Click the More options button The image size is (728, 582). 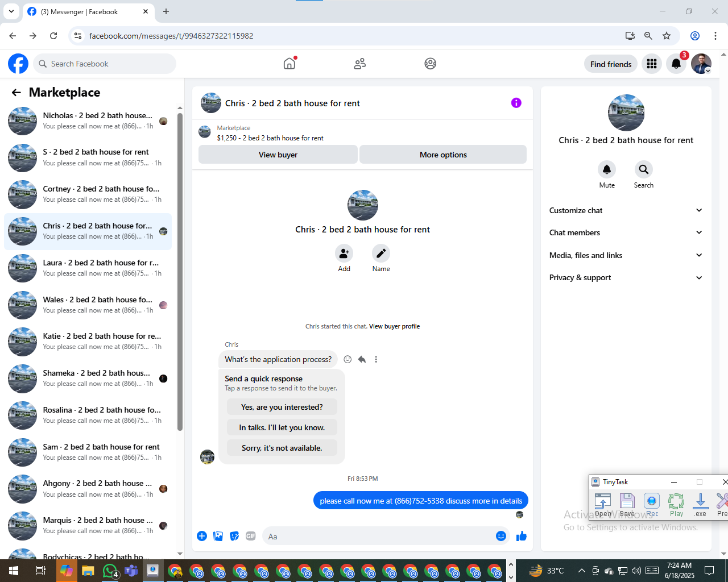(x=443, y=155)
